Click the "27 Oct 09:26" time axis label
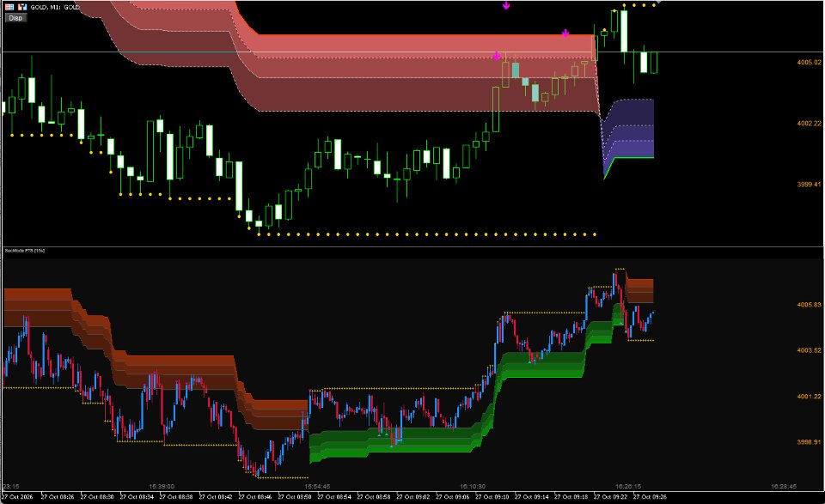This screenshot has width=825, height=504. pos(650,496)
